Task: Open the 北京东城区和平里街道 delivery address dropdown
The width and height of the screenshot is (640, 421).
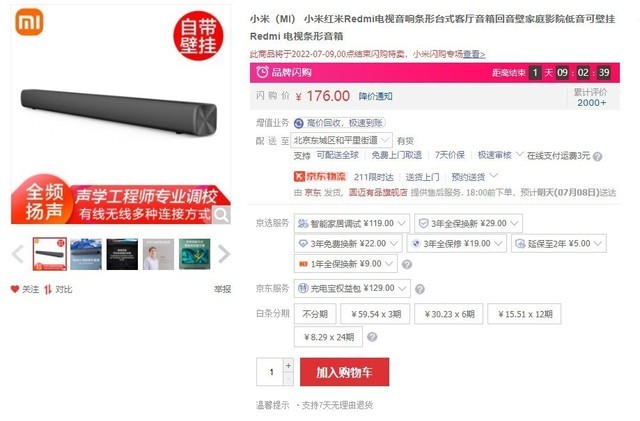Action: coord(342,140)
